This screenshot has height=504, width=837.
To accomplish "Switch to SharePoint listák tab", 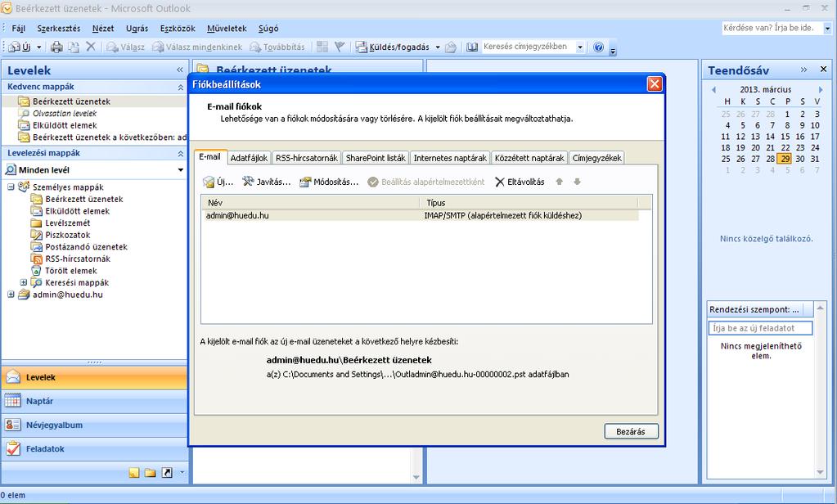I will 376,158.
